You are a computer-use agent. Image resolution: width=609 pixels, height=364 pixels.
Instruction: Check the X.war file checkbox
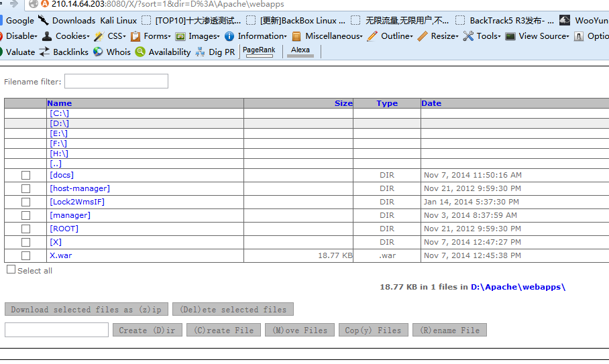tap(25, 255)
